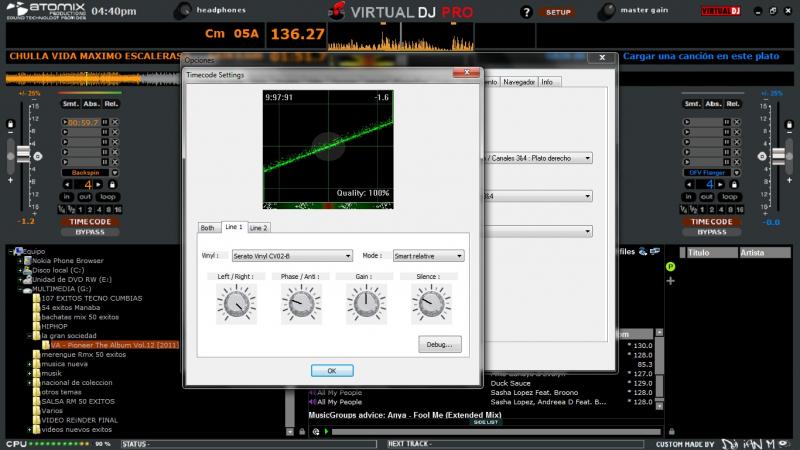The width and height of the screenshot is (800, 450).
Task: Toggle the loop length lock on left deck
Action: coord(112,185)
